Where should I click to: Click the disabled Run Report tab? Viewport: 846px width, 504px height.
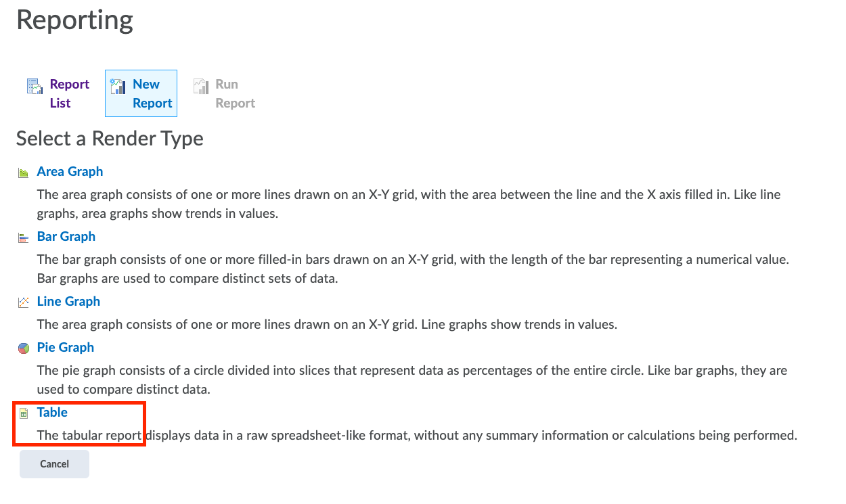(x=235, y=93)
